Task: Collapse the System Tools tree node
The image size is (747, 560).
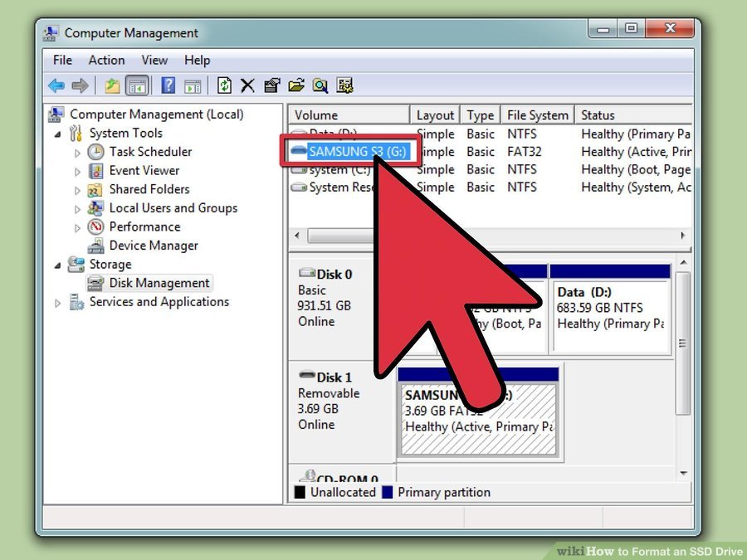Action: click(57, 134)
